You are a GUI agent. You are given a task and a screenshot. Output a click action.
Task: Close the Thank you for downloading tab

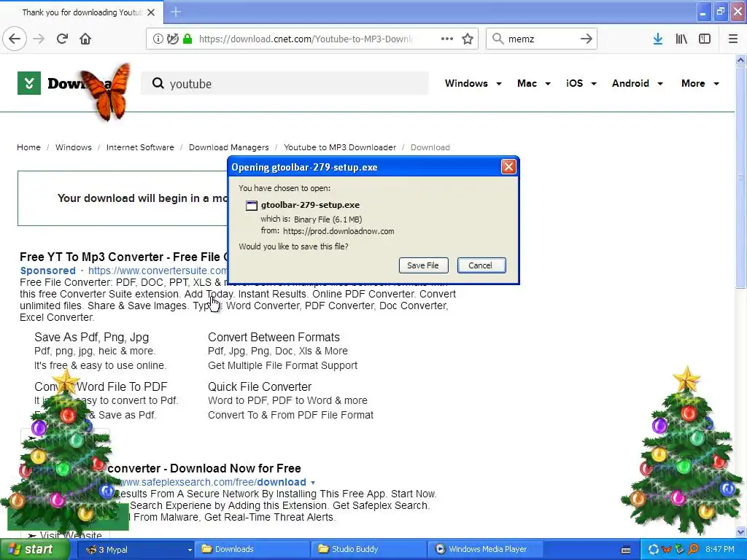(151, 12)
